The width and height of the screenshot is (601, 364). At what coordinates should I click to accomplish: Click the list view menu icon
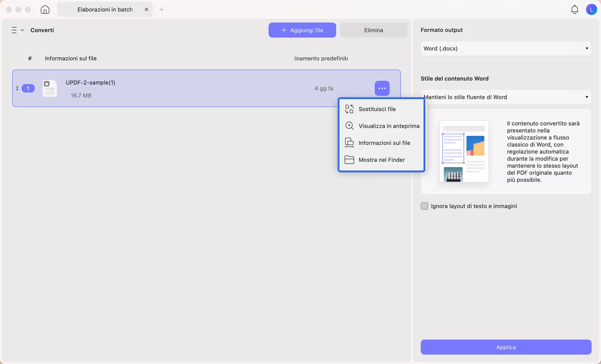tap(14, 30)
